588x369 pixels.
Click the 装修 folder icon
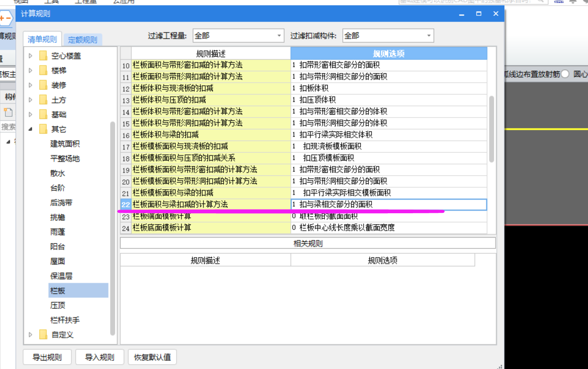point(43,85)
